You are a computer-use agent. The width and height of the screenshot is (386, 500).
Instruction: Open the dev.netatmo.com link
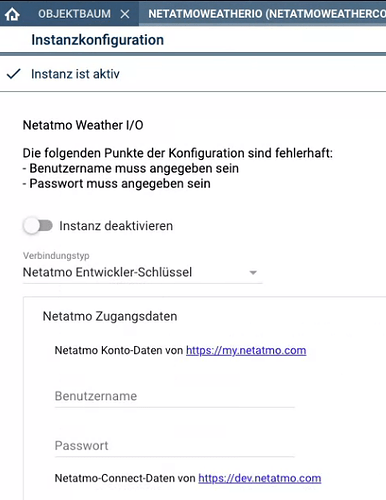coord(260,478)
